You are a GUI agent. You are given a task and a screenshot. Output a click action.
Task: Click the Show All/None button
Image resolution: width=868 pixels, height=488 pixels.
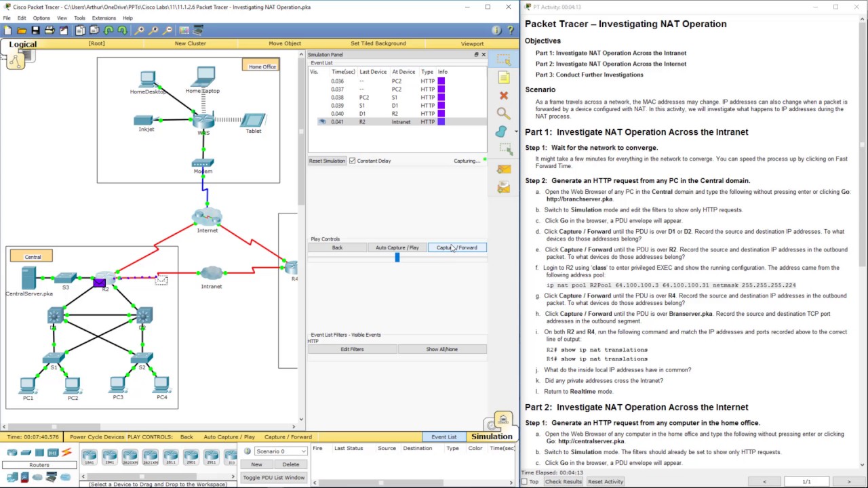(442, 349)
